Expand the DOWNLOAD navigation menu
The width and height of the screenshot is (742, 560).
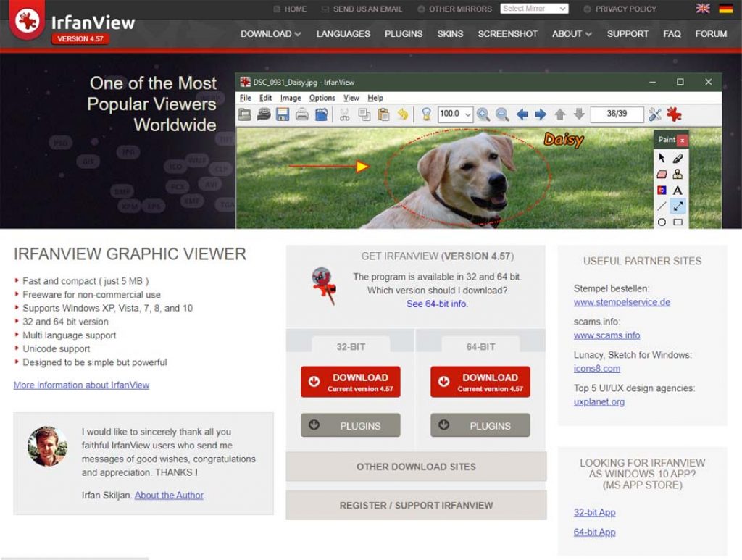pyautogui.click(x=270, y=34)
